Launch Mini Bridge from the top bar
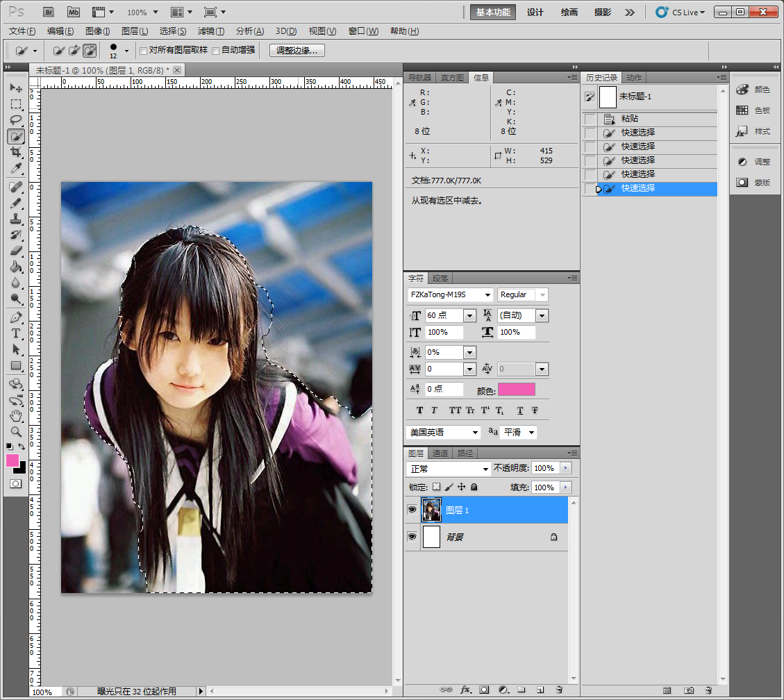This screenshot has width=784, height=700. 74,12
